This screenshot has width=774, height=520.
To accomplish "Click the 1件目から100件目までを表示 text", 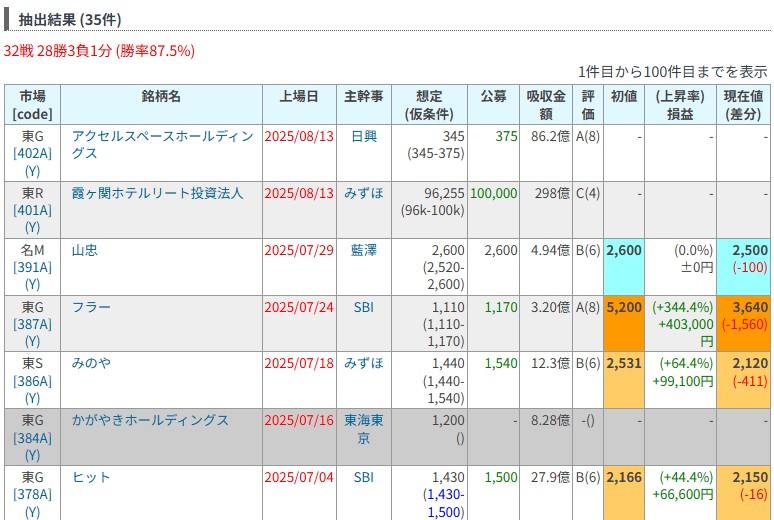I will [x=673, y=72].
